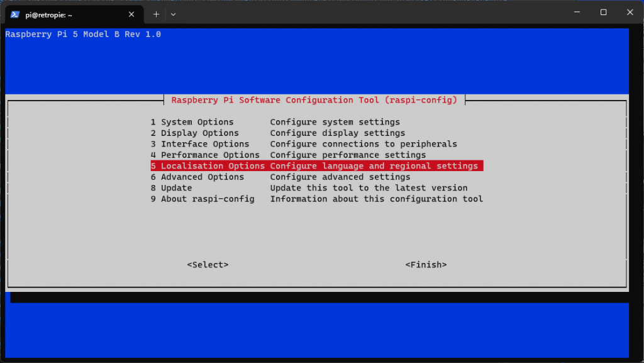Choose 2 Display Options entry
The image size is (644, 363).
click(x=194, y=133)
